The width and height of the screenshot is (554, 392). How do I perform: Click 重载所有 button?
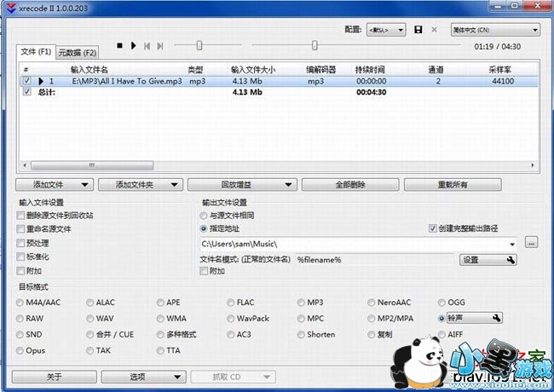(x=453, y=185)
